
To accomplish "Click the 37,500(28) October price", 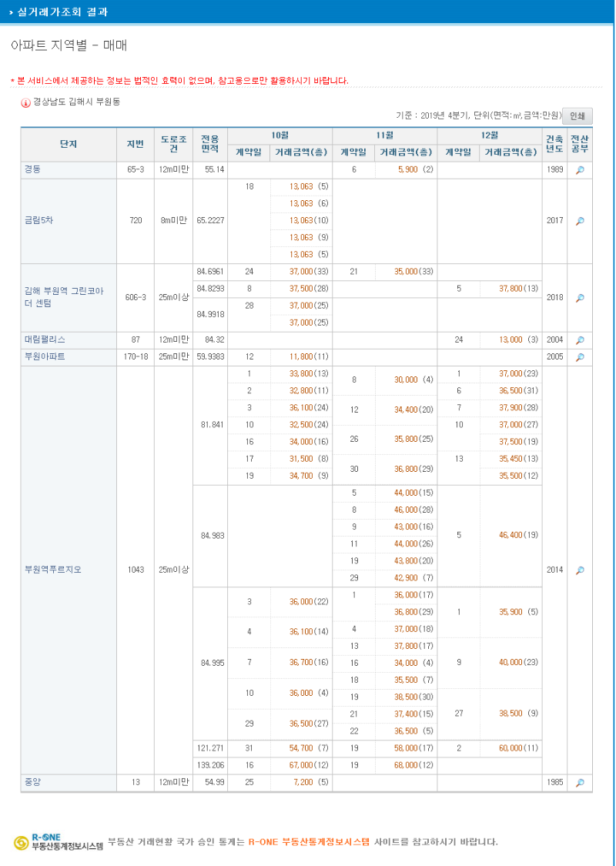I will pyautogui.click(x=309, y=289).
